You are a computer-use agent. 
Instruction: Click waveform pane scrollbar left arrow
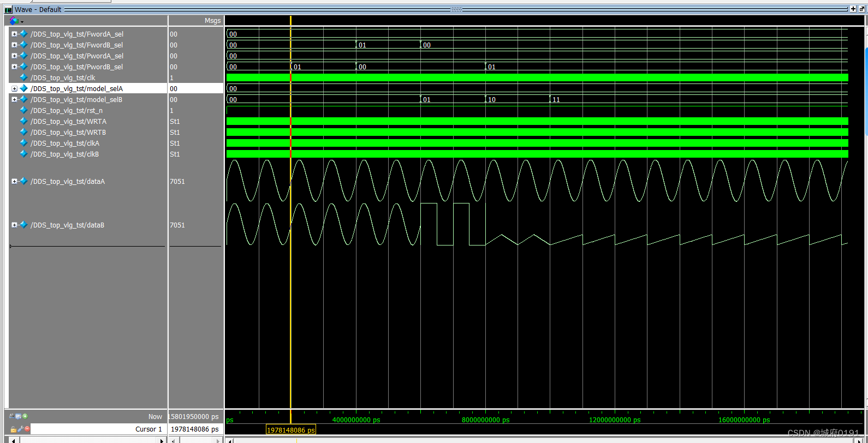[x=230, y=440]
